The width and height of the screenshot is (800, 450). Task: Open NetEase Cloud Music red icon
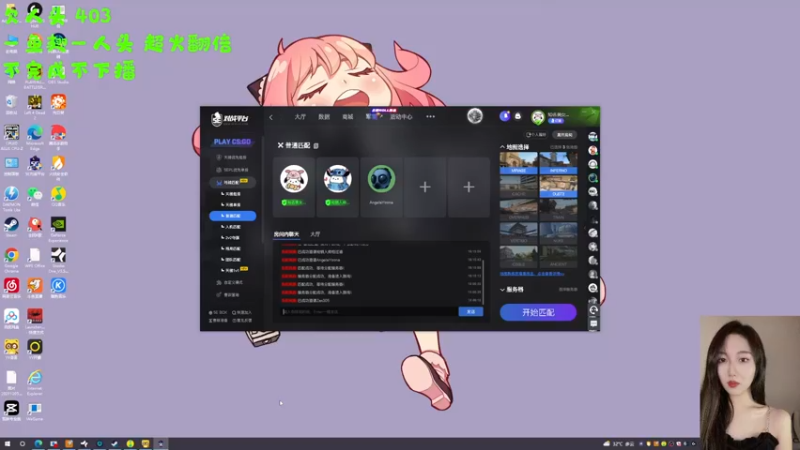(11, 288)
